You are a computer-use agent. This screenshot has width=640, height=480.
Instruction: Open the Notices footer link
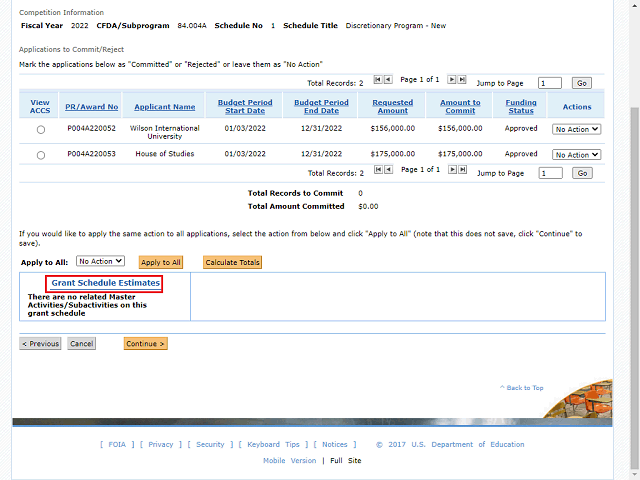pyautogui.click(x=335, y=444)
